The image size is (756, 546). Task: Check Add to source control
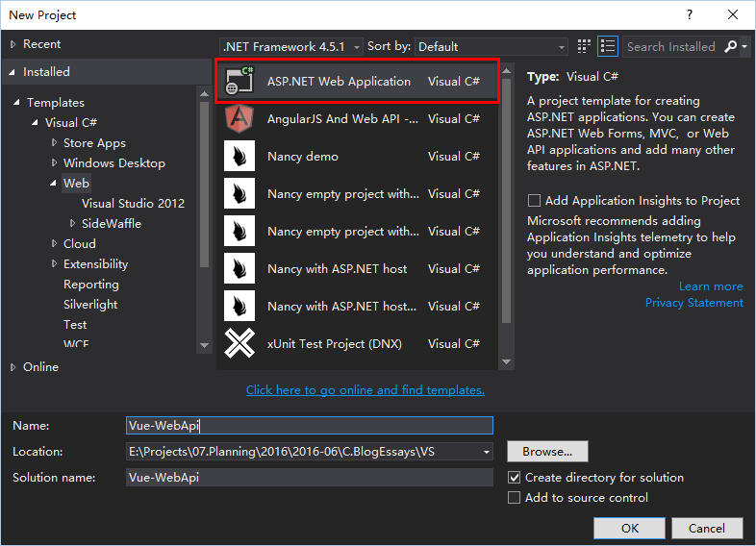[x=515, y=497]
